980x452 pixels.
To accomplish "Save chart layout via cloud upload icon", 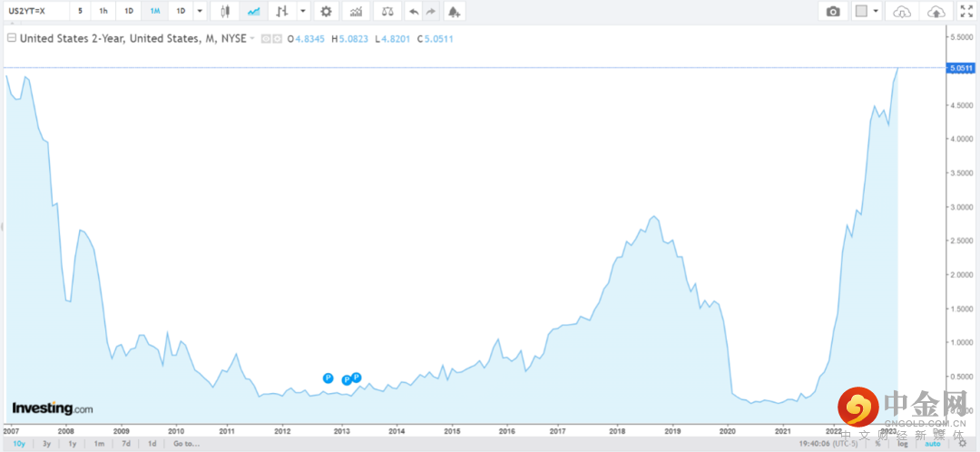I will coord(936,11).
